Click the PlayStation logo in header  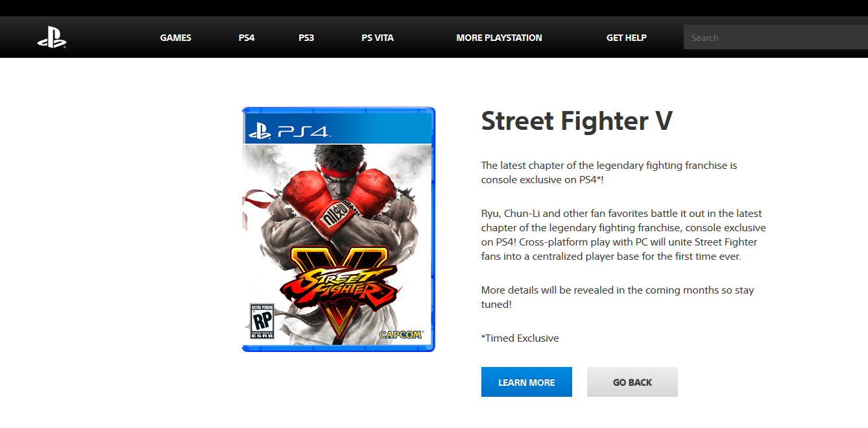(x=52, y=38)
